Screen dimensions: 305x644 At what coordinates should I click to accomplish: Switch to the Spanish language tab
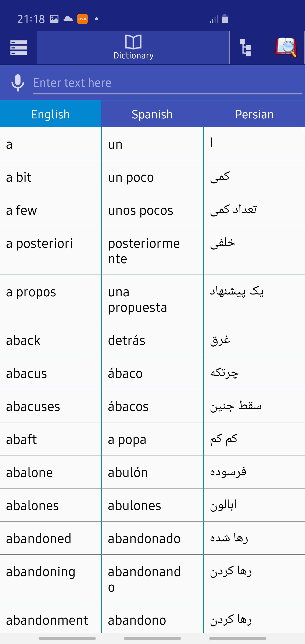[x=152, y=114]
